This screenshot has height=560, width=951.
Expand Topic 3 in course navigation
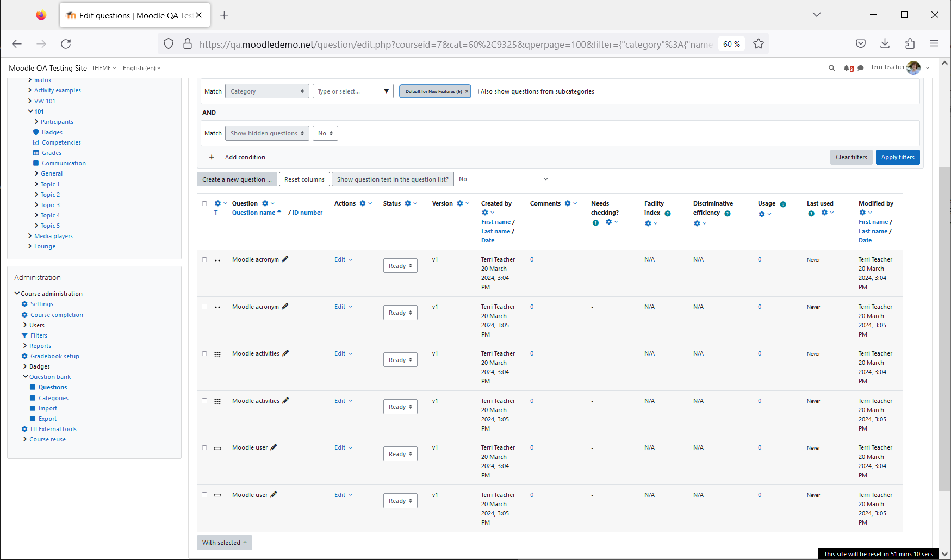coord(36,205)
